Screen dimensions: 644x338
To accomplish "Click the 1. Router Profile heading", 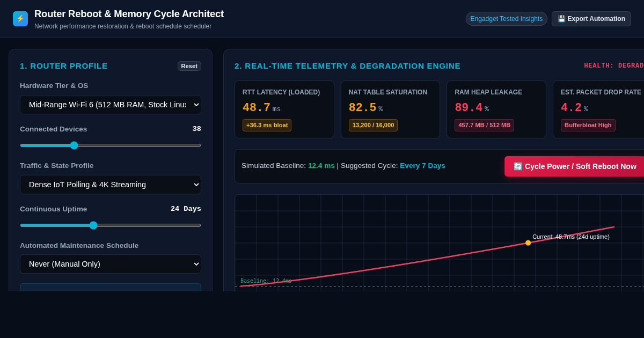I will [64, 66].
